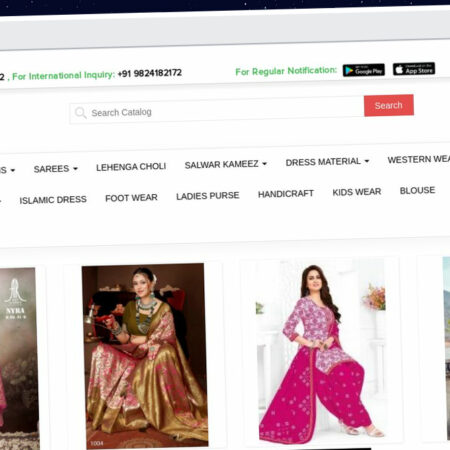Open the BLOUSE category
This screenshot has width=450, height=450.
coord(417,190)
